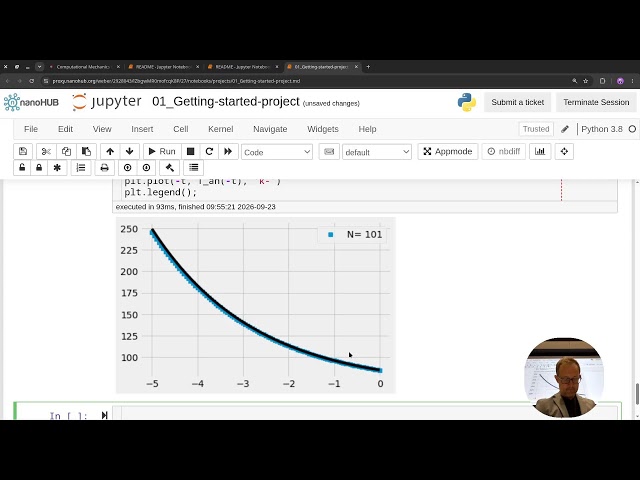Viewport: 640px width, 480px height.
Task: Cut selected cells with scissors icon
Action: point(46,151)
